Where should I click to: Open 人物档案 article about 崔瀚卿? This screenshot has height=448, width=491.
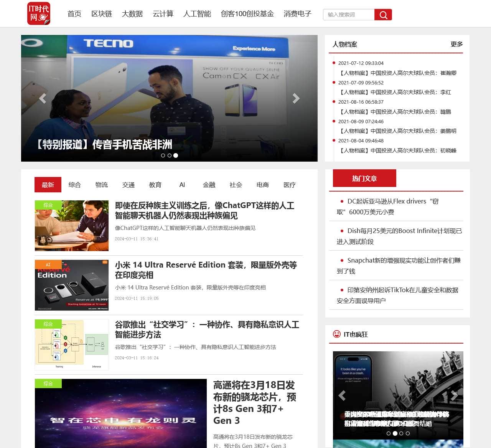coord(398,73)
